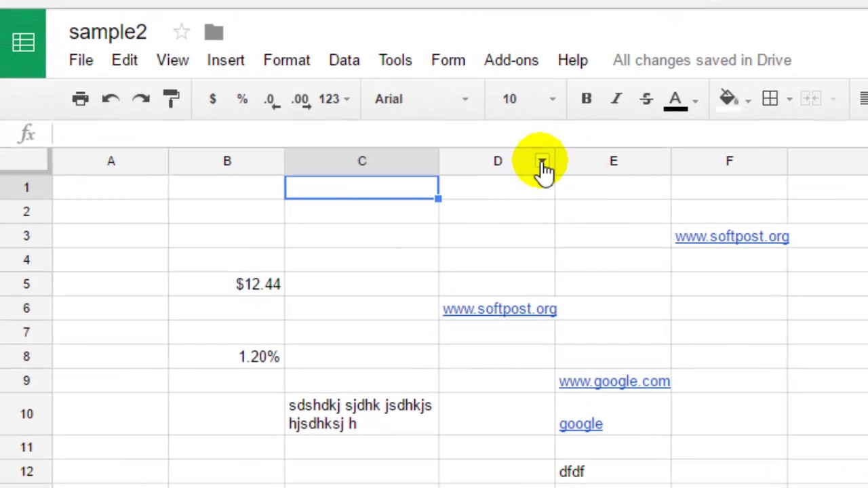Decrease decimal places
Image resolution: width=868 pixels, height=488 pixels.
[x=271, y=100]
